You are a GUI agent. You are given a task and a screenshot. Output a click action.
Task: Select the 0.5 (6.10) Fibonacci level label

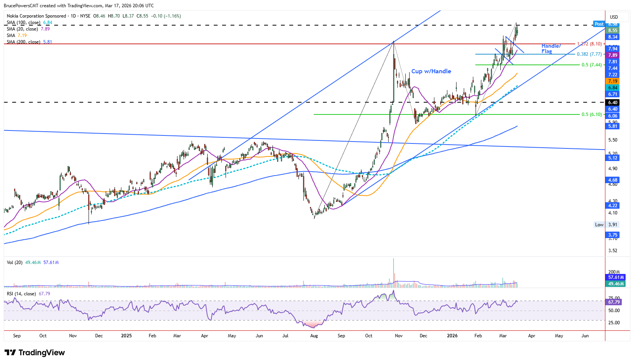tap(592, 114)
